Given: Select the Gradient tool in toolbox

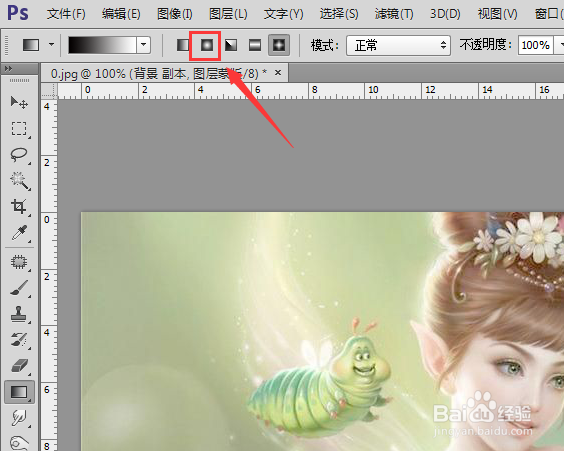Looking at the screenshot, I should [19, 392].
